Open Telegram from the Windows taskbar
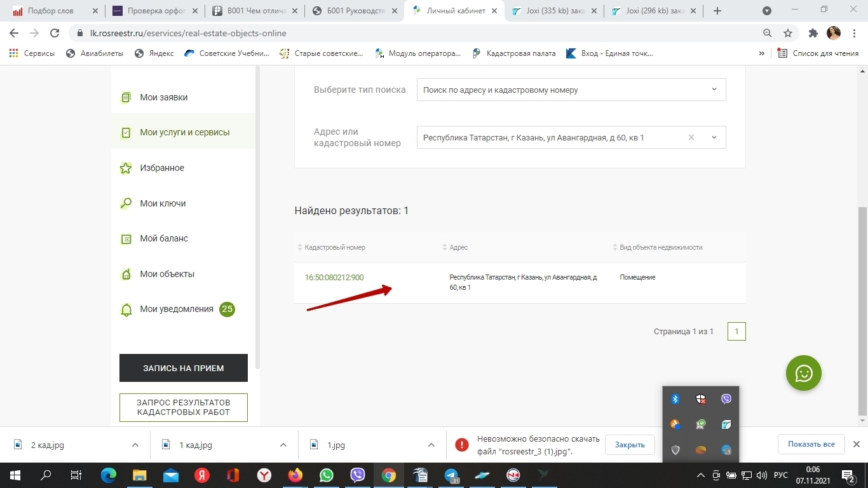This screenshot has height=488, width=868. point(451,475)
